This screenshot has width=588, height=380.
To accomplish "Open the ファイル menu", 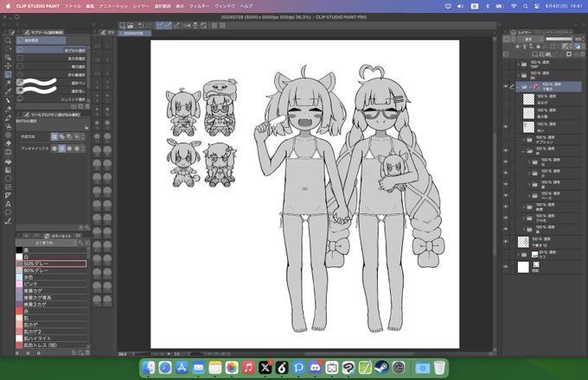I will click(73, 6).
